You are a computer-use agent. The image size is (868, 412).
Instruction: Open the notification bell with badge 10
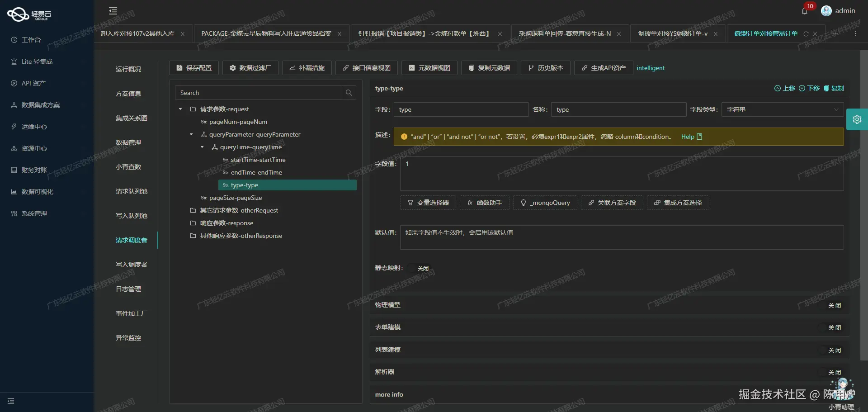(x=805, y=11)
